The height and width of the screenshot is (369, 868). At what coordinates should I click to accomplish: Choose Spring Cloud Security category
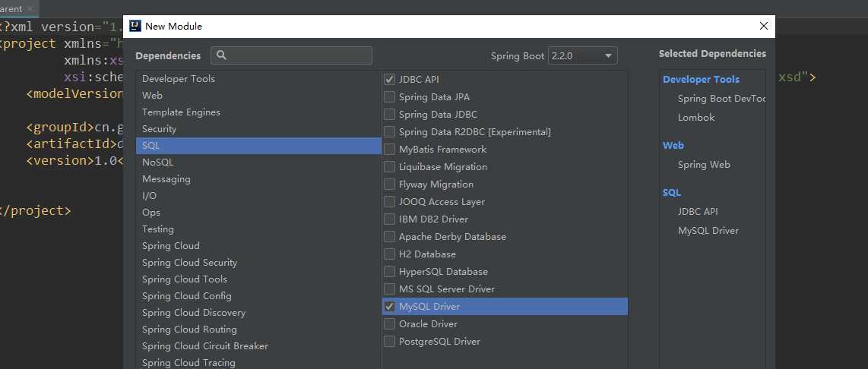258,262
